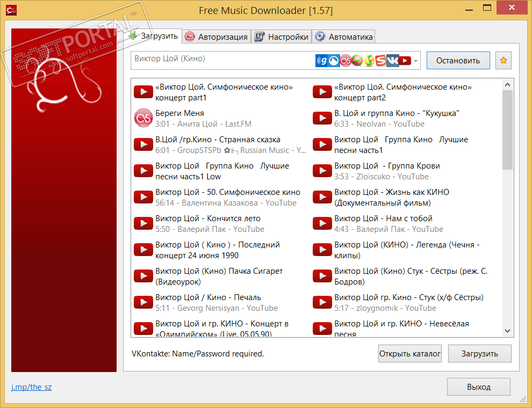Click the blue 'g' sound-wave source icon

[x=321, y=61]
